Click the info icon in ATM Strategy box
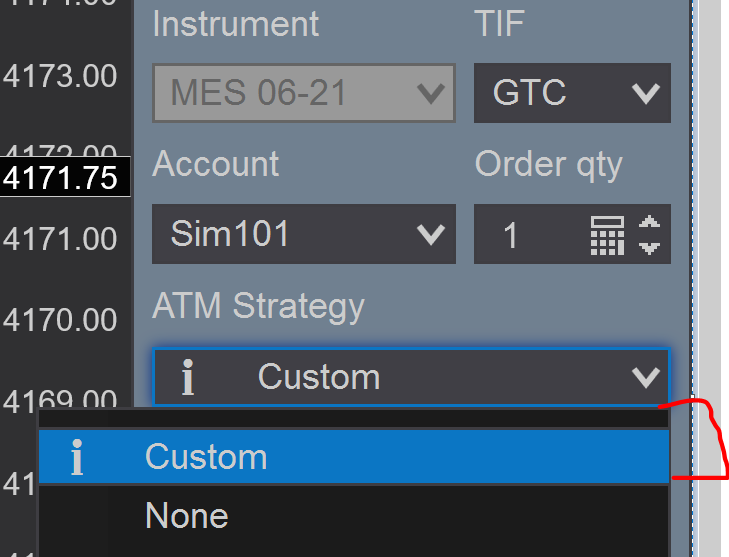729x557 pixels. click(187, 377)
